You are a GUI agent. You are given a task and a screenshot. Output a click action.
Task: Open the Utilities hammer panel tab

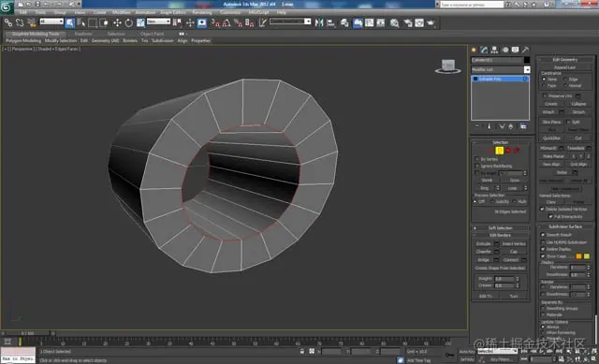click(526, 50)
